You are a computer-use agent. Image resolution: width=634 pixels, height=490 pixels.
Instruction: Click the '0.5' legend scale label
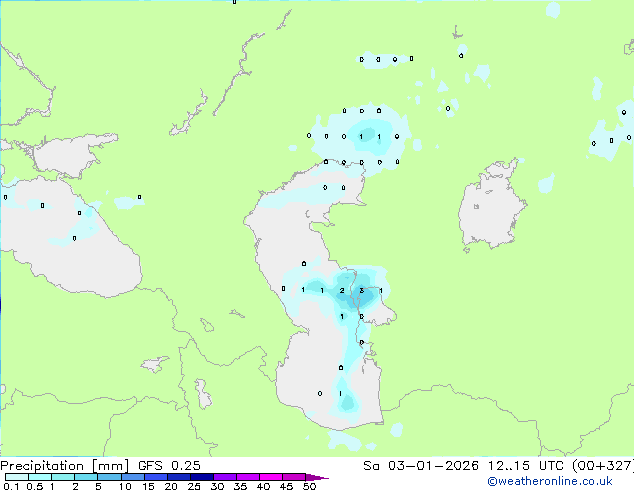34,486
